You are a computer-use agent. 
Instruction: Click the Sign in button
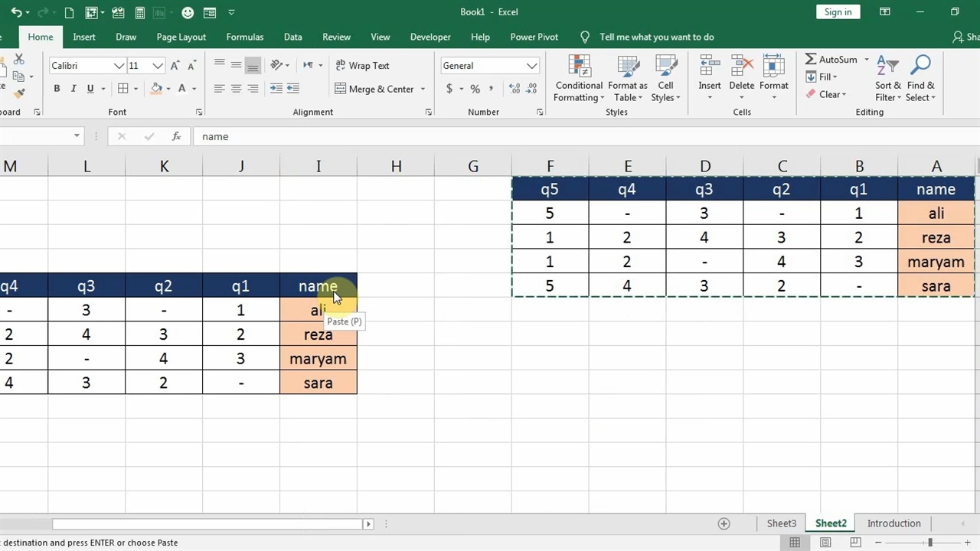tap(838, 12)
